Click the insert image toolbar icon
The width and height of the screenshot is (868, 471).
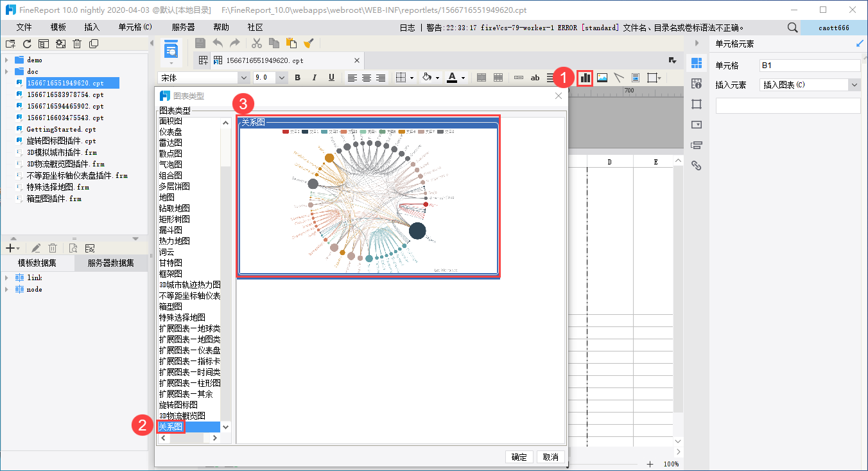click(x=602, y=78)
